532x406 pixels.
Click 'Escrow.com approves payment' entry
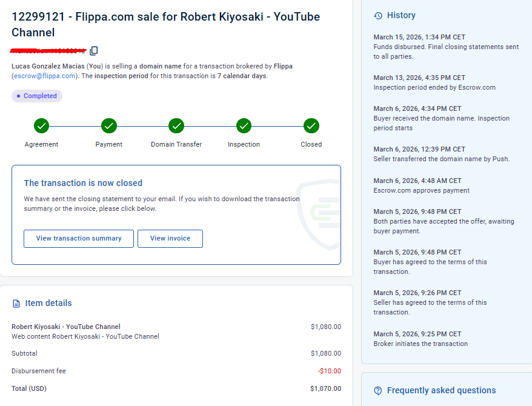421,191
